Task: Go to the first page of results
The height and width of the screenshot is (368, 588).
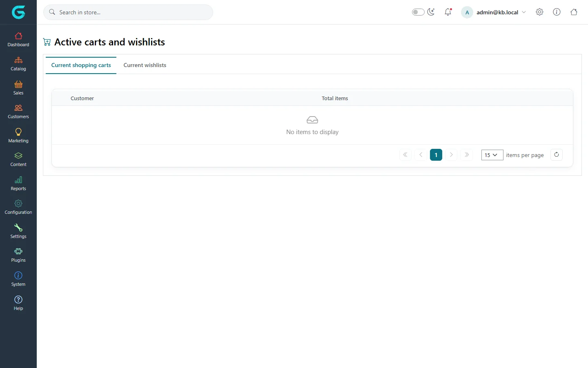Action: [x=405, y=155]
